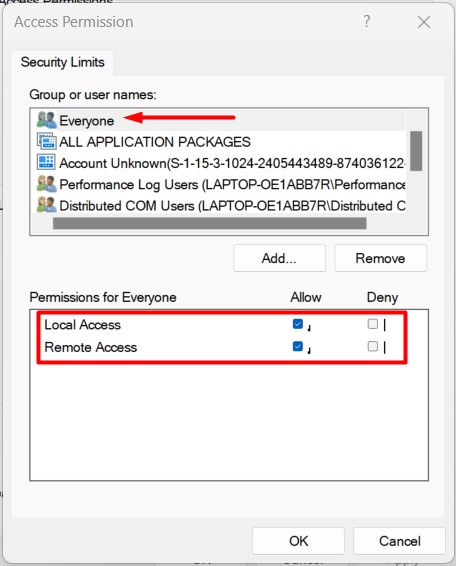Click the Remove button
The width and height of the screenshot is (456, 566).
pos(381,258)
